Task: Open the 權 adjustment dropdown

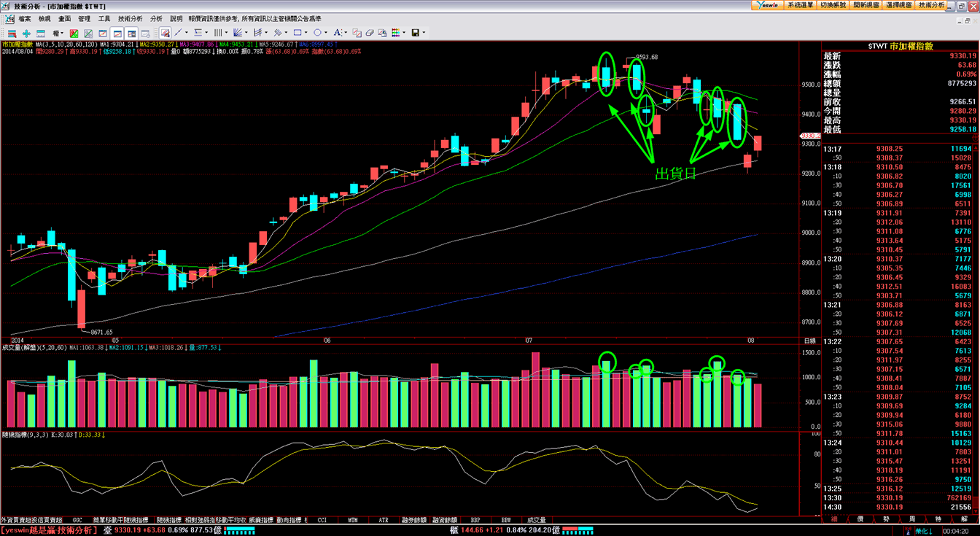Action: pyautogui.click(x=59, y=33)
